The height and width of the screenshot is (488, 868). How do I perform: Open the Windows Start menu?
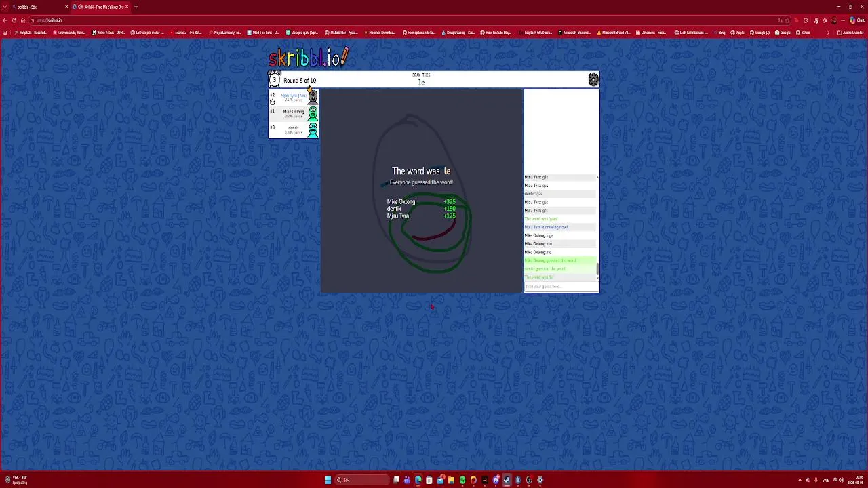(x=328, y=480)
